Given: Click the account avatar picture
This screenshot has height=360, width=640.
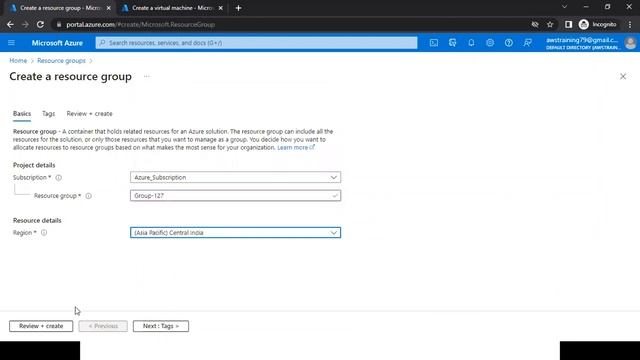Looking at the screenshot, I should [630, 43].
